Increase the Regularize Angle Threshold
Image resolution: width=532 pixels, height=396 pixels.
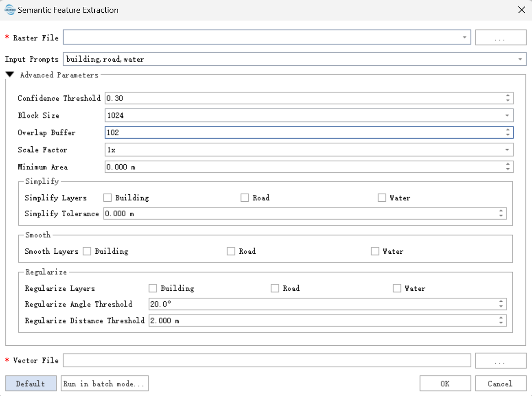click(501, 301)
